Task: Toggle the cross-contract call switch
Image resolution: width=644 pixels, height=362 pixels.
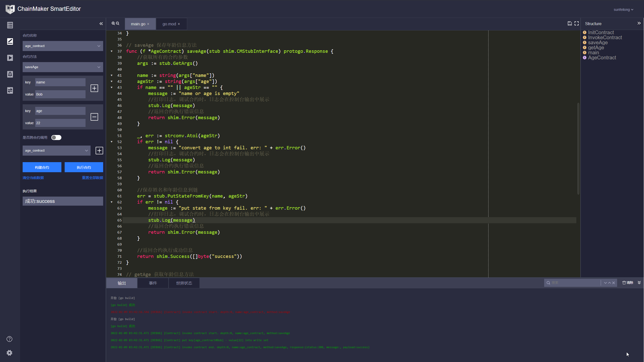Action: (x=56, y=138)
